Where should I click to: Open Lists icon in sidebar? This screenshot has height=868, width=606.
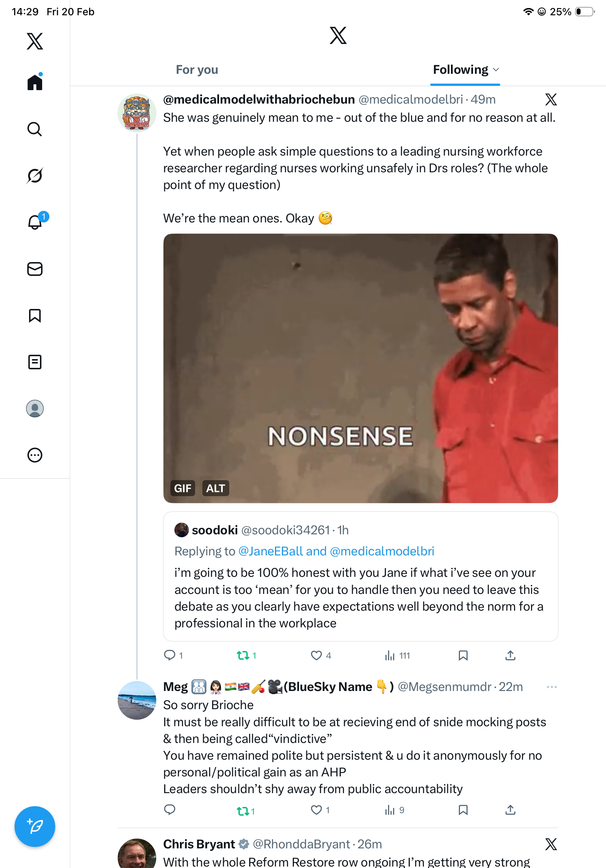(x=35, y=362)
